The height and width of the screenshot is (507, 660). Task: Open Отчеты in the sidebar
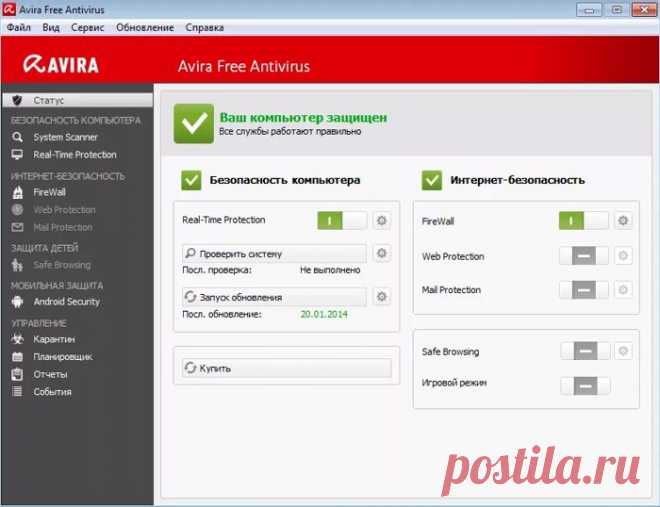click(x=50, y=374)
